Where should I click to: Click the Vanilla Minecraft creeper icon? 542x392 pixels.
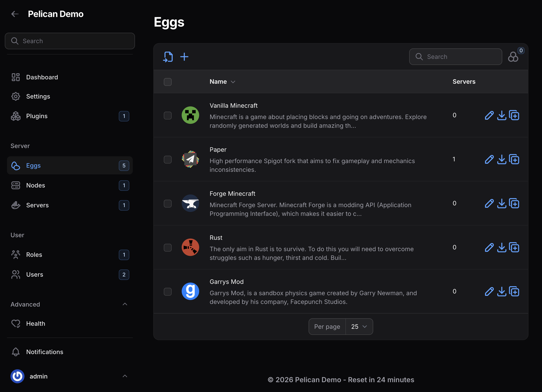[x=190, y=115]
